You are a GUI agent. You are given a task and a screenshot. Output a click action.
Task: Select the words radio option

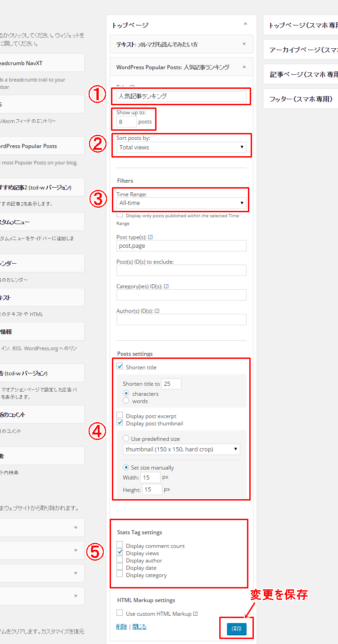126,401
